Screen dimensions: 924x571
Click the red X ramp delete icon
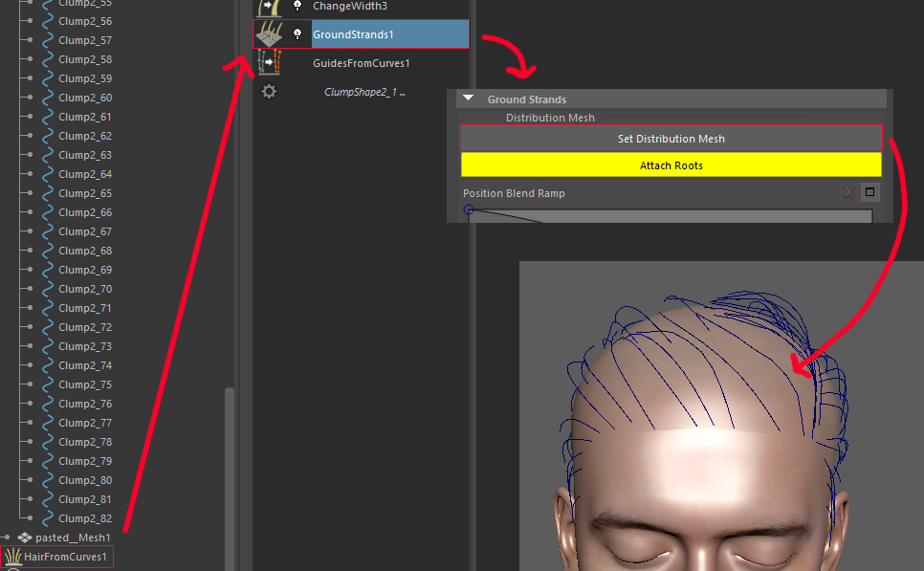coord(848,192)
